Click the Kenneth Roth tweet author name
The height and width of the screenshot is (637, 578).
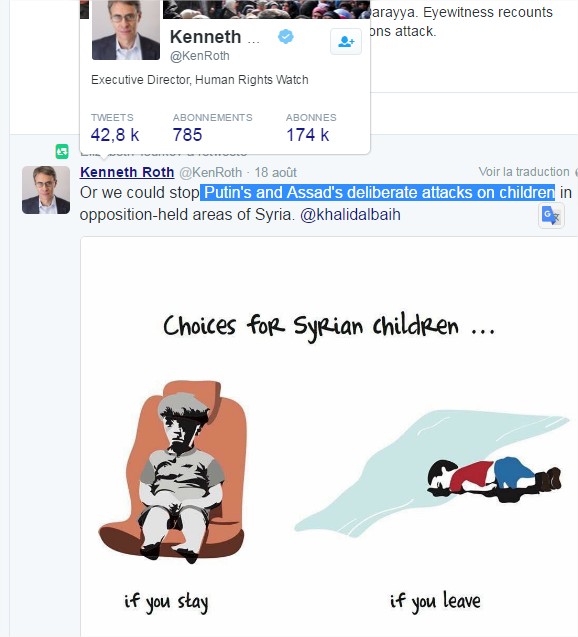(x=127, y=172)
